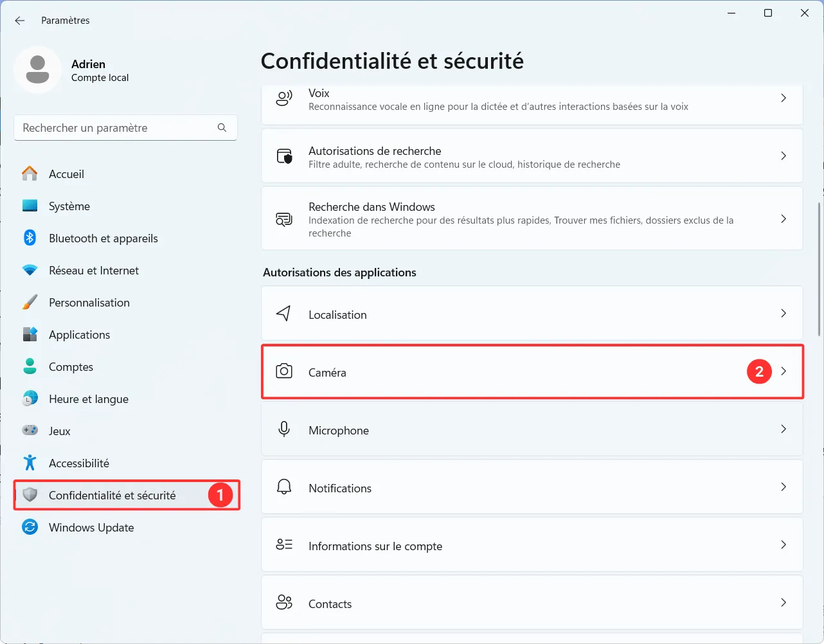Click the Contacts people icon
The image size is (824, 644).
[x=284, y=602]
